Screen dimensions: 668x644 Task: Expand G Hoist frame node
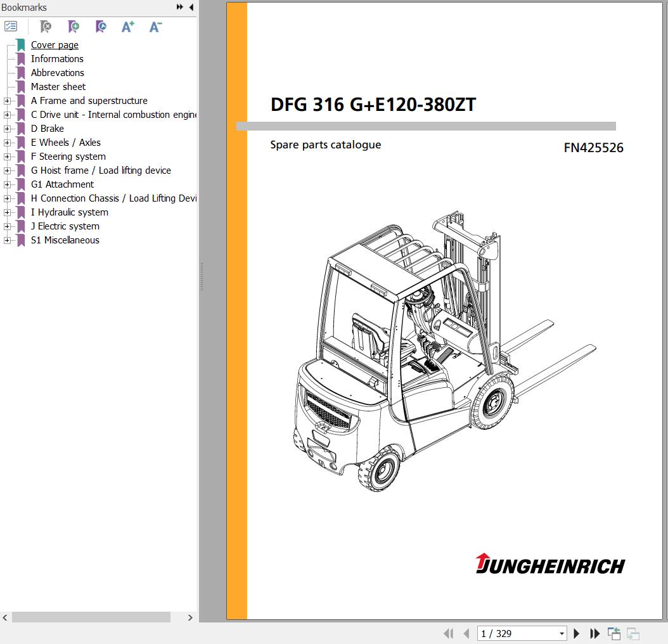7,171
